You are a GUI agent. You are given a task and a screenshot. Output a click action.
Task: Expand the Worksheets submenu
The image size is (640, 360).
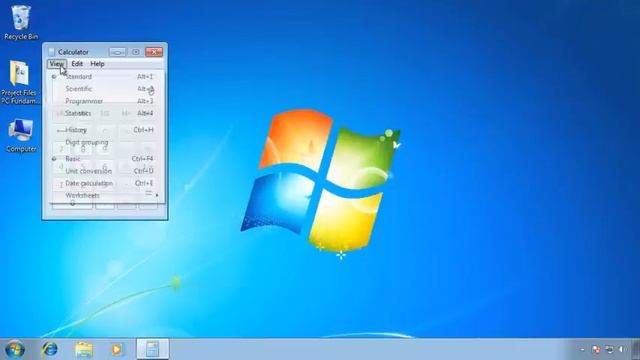(x=108, y=196)
